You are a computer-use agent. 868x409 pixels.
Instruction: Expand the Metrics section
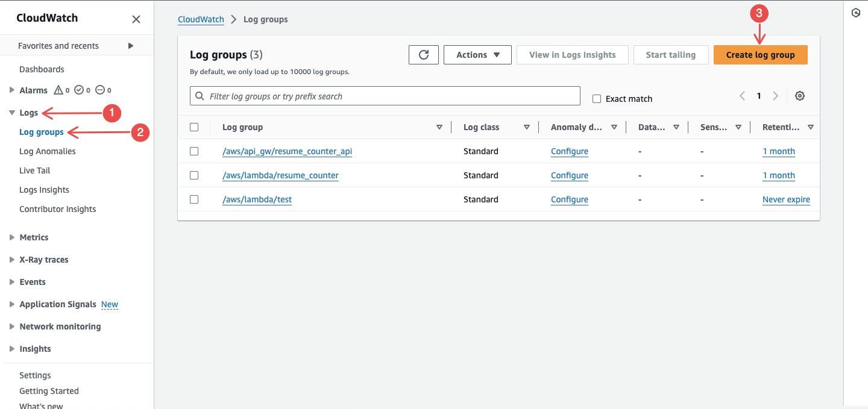(x=33, y=237)
